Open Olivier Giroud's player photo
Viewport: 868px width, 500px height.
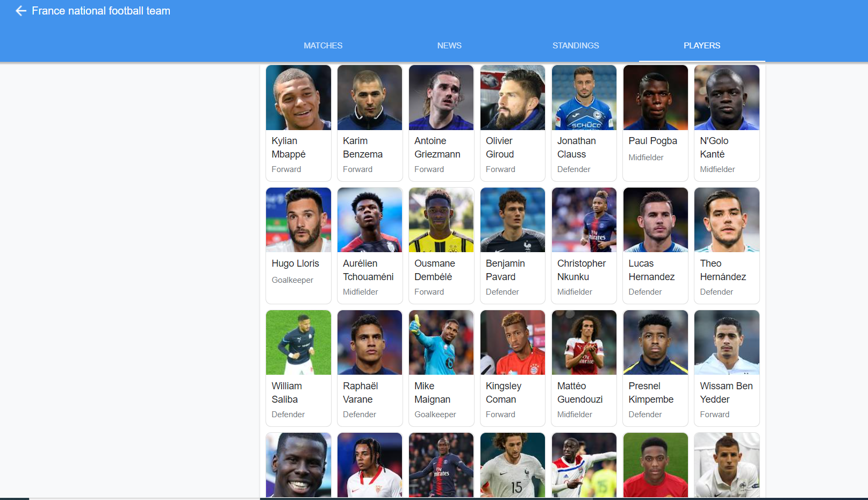click(x=513, y=98)
